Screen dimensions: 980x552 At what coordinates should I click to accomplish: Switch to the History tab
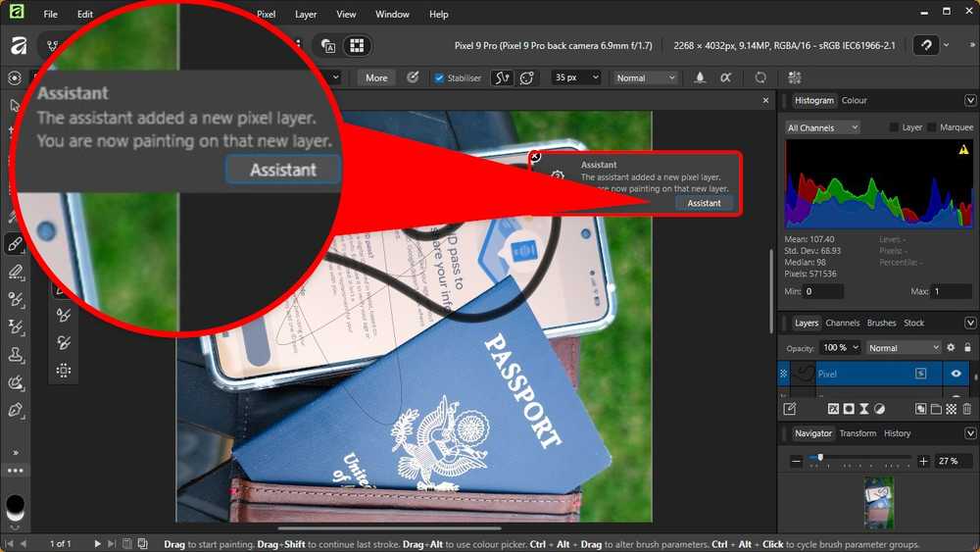pyautogui.click(x=897, y=432)
